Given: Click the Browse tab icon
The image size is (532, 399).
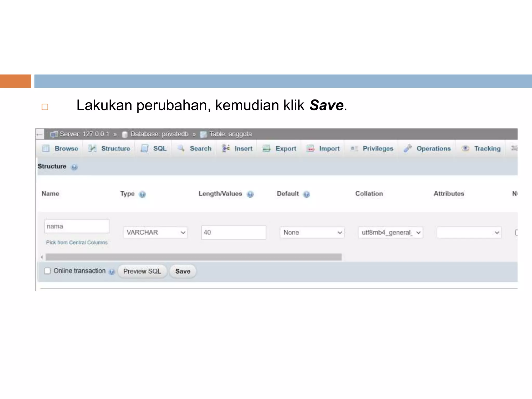Looking at the screenshot, I should coord(46,148).
